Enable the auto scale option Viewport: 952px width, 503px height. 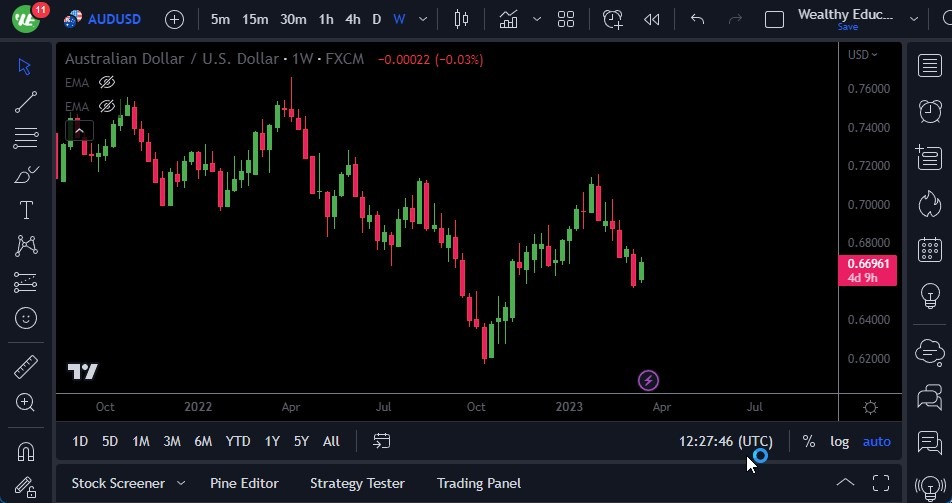click(x=876, y=441)
